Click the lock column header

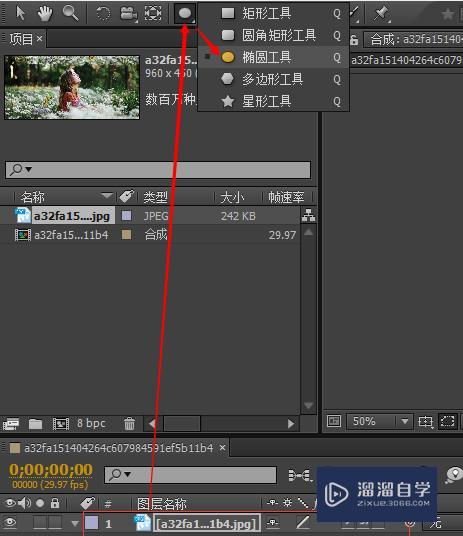tap(55, 503)
